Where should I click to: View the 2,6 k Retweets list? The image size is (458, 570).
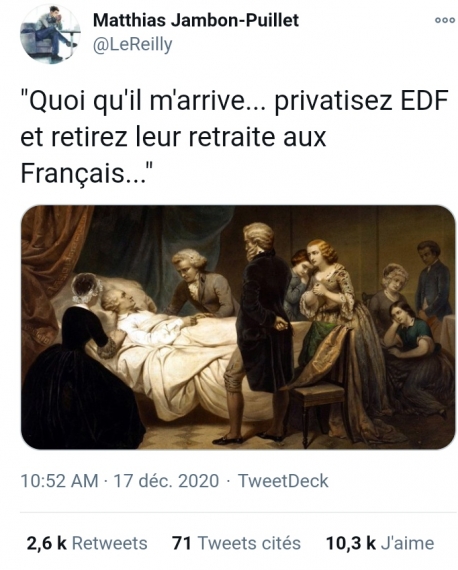pyautogui.click(x=87, y=543)
